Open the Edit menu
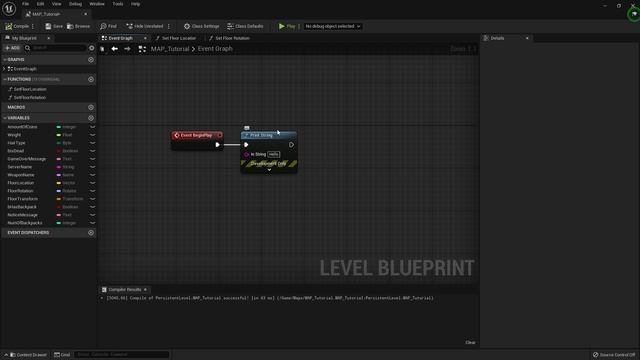This screenshot has width=640, height=360. tap(40, 4)
